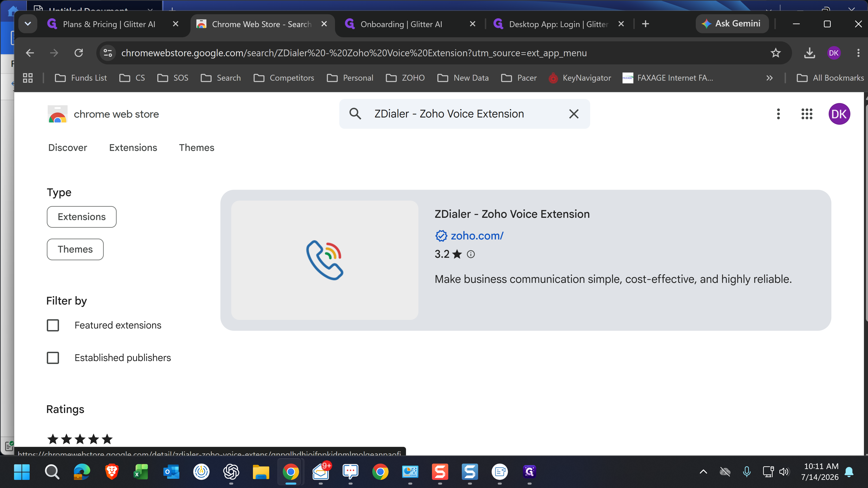Open notifications bell in taskbar
Image resolution: width=868 pixels, height=488 pixels.
[x=849, y=472]
